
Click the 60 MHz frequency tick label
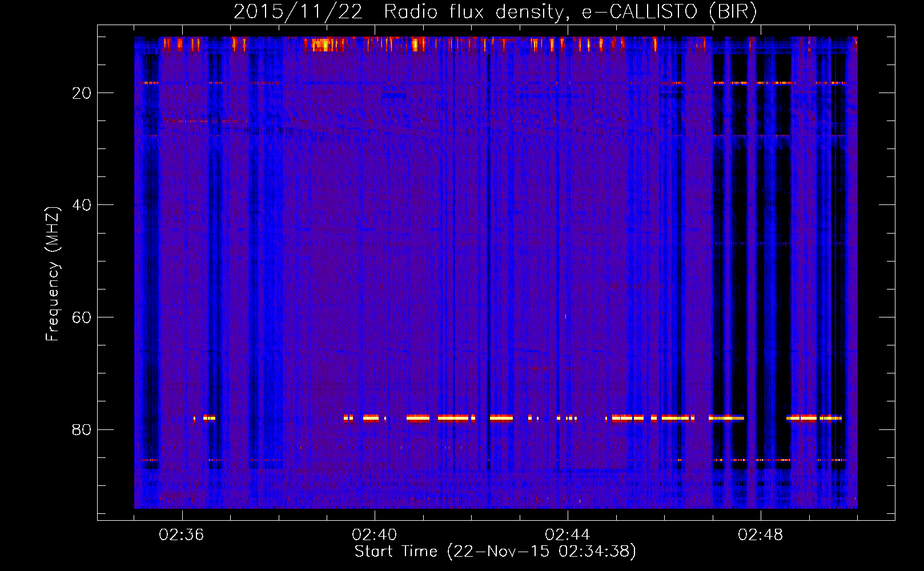(x=82, y=317)
